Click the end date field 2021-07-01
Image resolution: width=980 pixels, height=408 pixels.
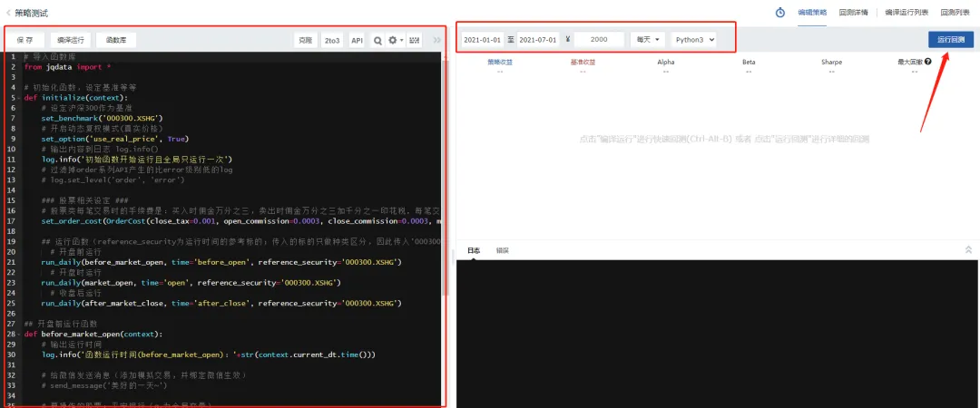pyautogui.click(x=538, y=39)
